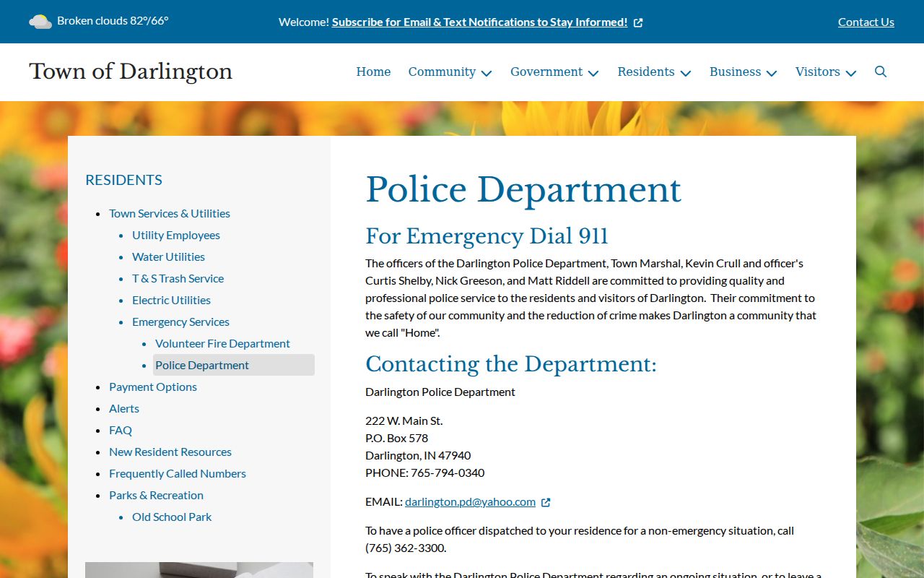Expand the Government menu chevron

coord(593,73)
